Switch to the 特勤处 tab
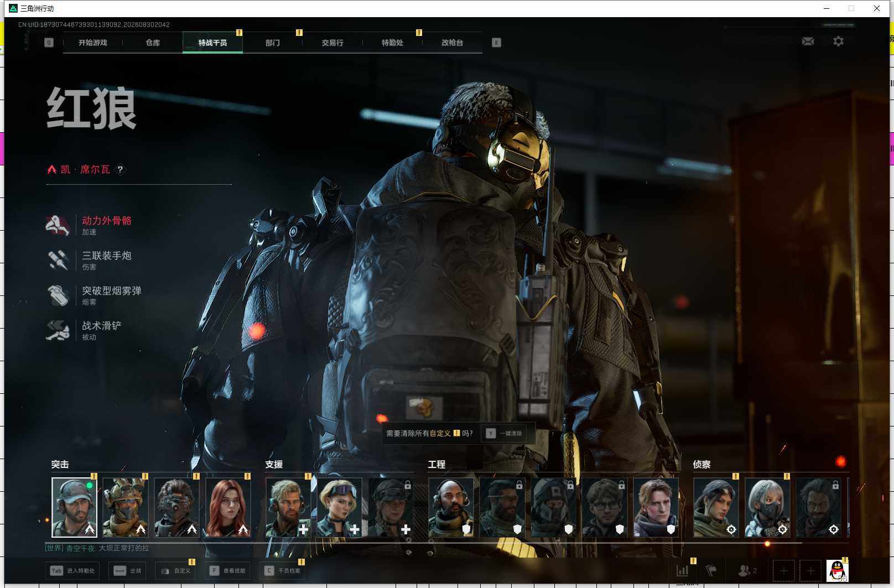Image resolution: width=894 pixels, height=588 pixels. [392, 43]
